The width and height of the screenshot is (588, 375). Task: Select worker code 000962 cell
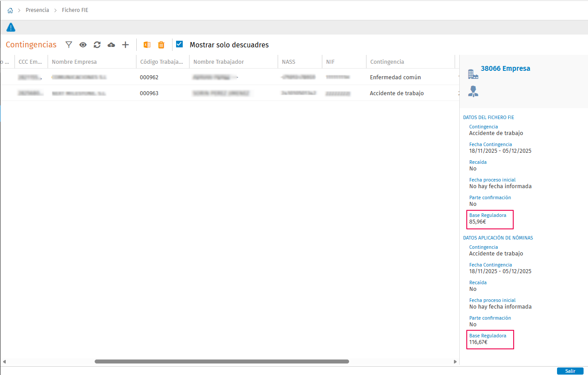click(163, 77)
